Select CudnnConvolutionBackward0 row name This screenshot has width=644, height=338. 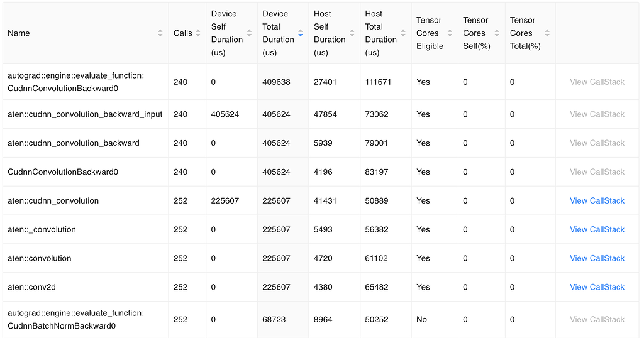coord(63,172)
